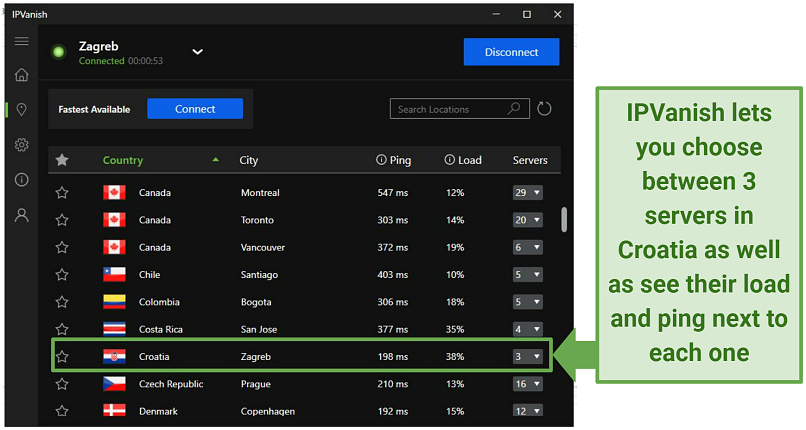Go to the Home icon in the sidebar
This screenshot has width=806, height=430.
(22, 75)
